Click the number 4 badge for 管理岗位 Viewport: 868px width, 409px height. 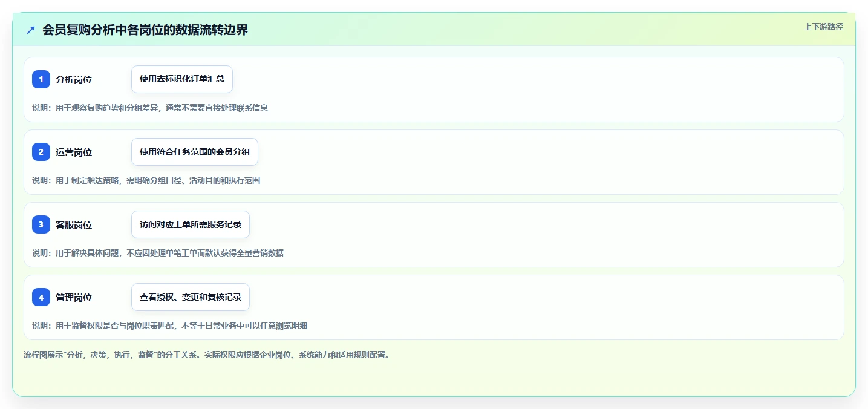(41, 297)
